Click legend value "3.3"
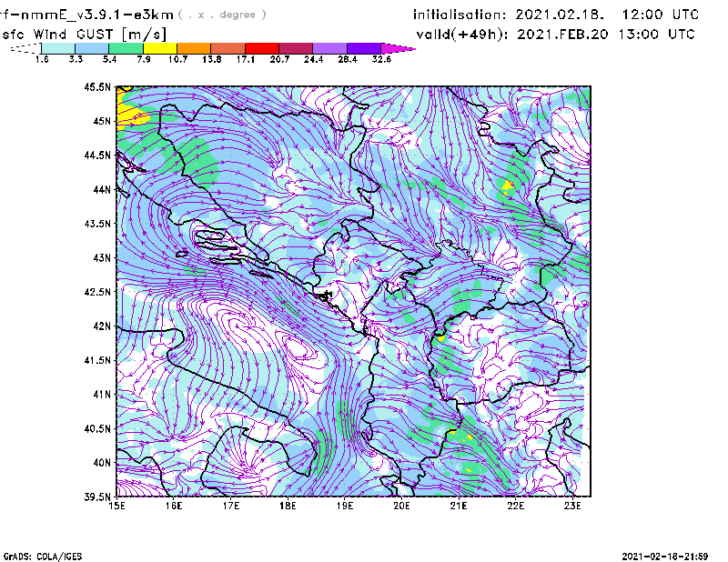The height and width of the screenshot is (562, 728). (76, 59)
